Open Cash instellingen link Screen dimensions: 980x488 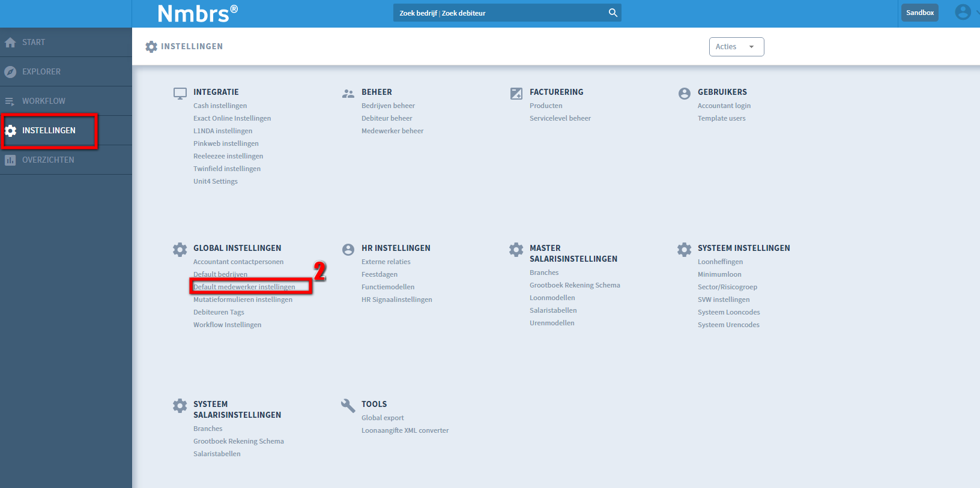(x=220, y=106)
